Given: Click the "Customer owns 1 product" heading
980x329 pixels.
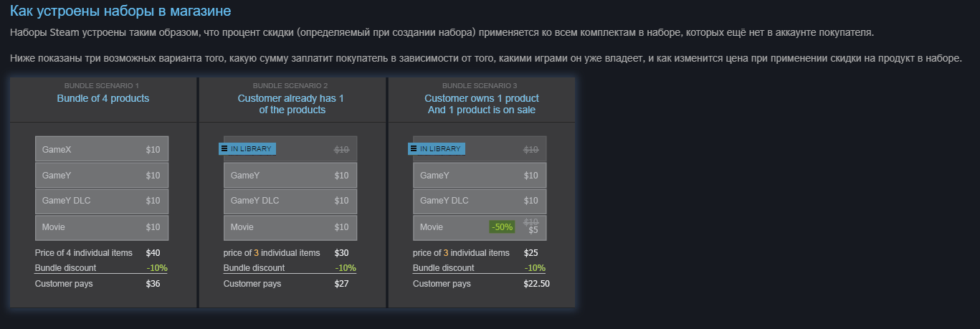Looking at the screenshot, I should (482, 98).
